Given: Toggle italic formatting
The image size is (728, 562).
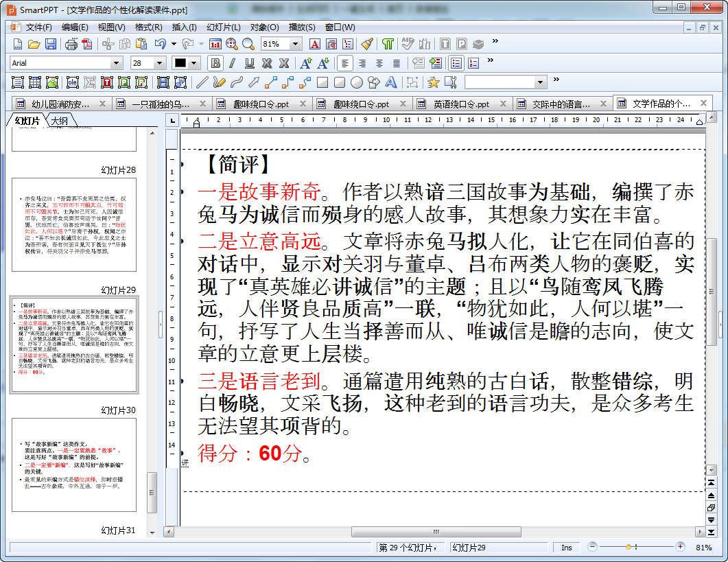Looking at the screenshot, I should click(x=232, y=63).
